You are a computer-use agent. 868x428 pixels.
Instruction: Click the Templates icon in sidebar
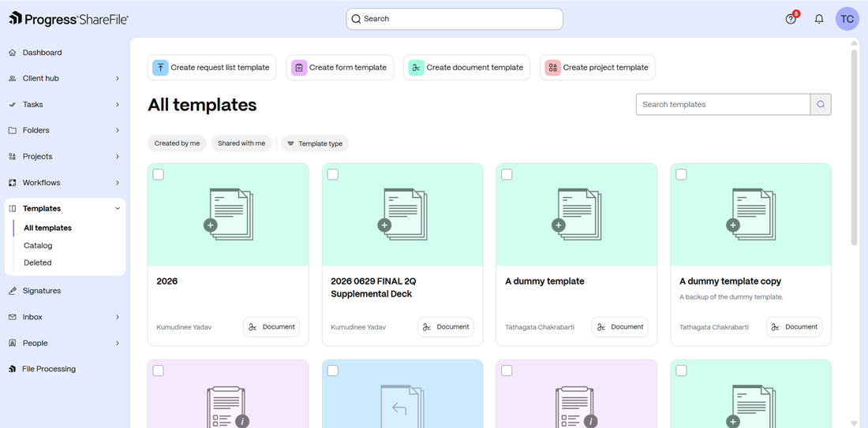12,208
